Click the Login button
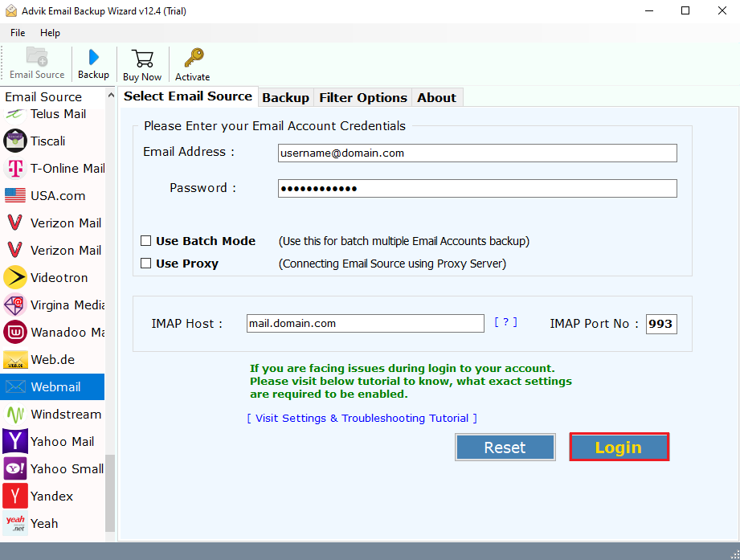The image size is (740, 560). tap(619, 447)
